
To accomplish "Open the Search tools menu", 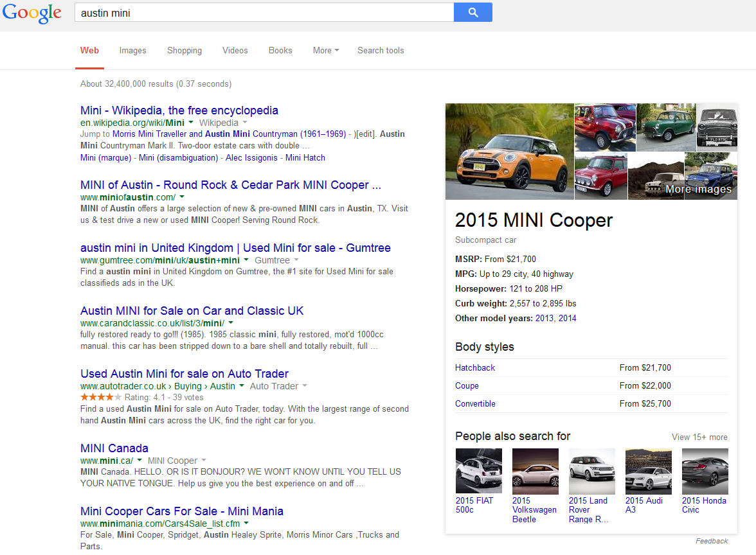I will pyautogui.click(x=381, y=51).
